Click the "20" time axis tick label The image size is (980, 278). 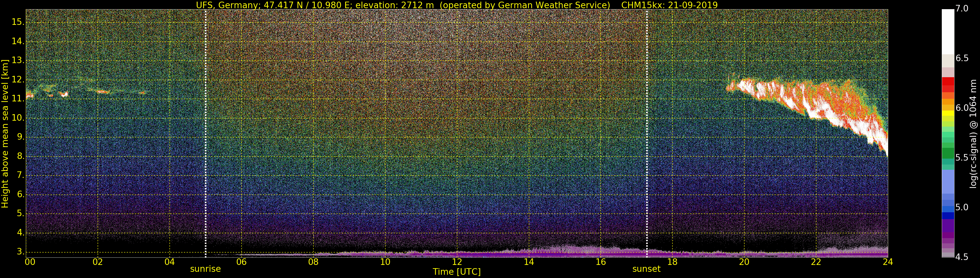[x=744, y=262]
